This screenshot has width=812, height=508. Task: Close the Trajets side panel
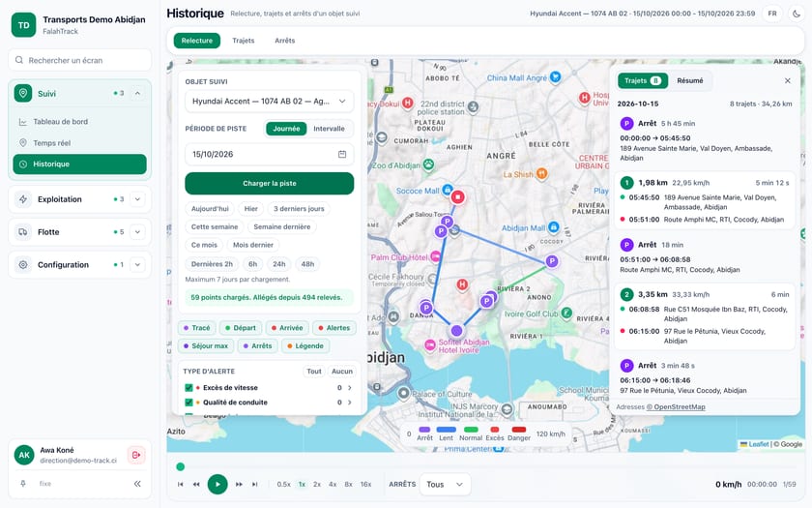(x=788, y=81)
